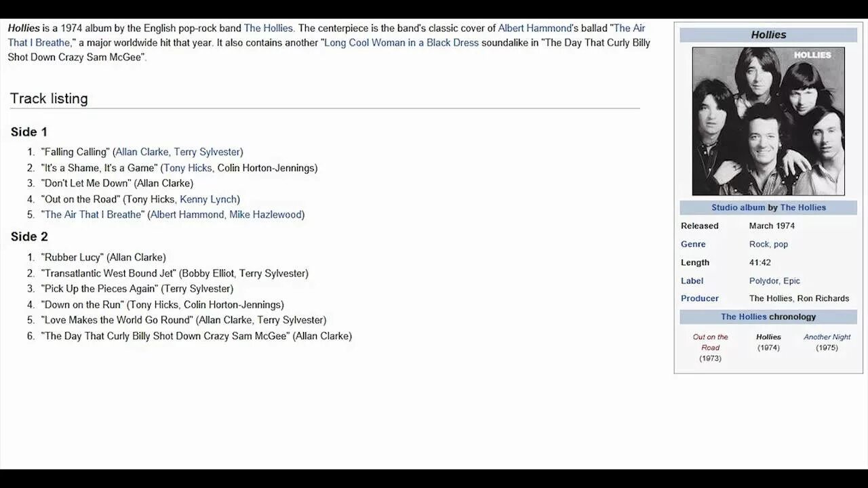Click Allan Clarke link in Falling Calling row

coord(142,152)
